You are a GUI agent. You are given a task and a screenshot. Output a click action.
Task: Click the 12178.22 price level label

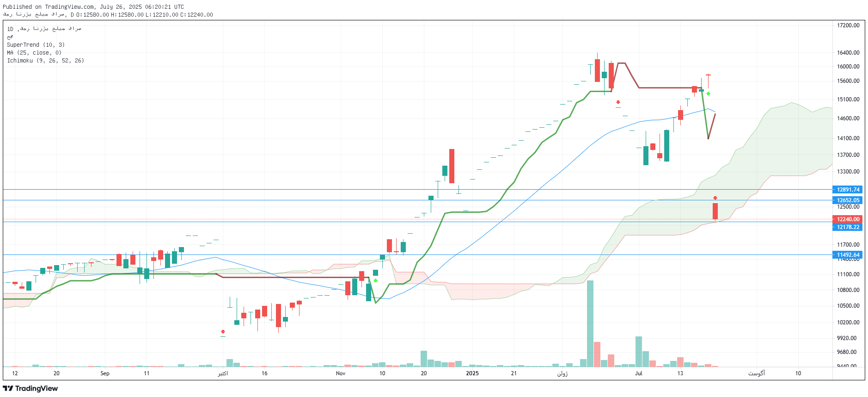tap(848, 227)
